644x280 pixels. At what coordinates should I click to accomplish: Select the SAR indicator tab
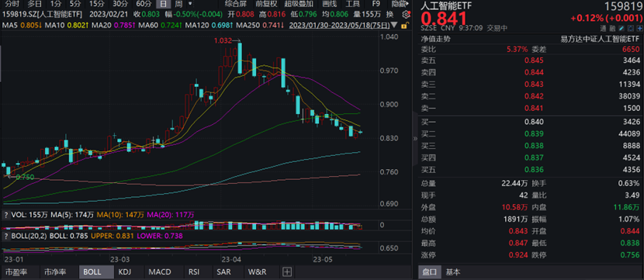tap(223, 271)
